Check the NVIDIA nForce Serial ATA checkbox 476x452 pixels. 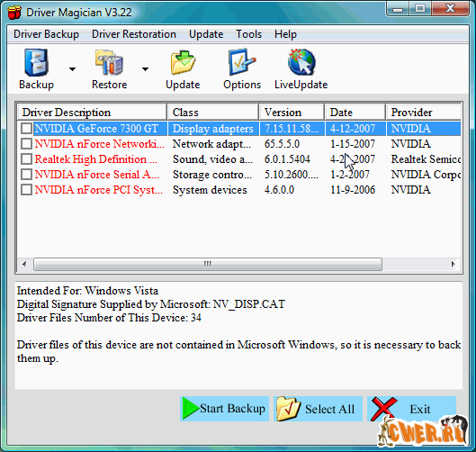[26, 175]
